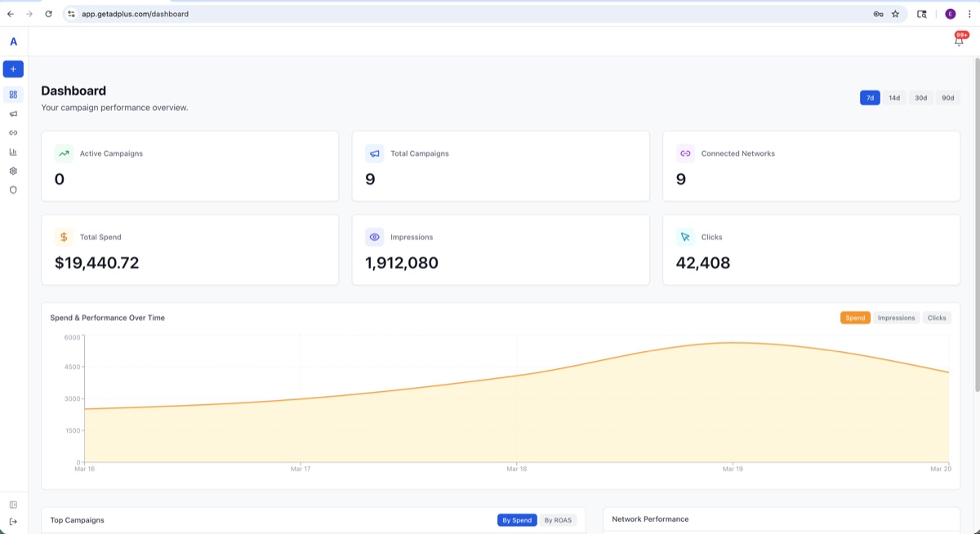This screenshot has width=980, height=534.
Task: Open the Chrome three-dot menu
Action: point(969,14)
